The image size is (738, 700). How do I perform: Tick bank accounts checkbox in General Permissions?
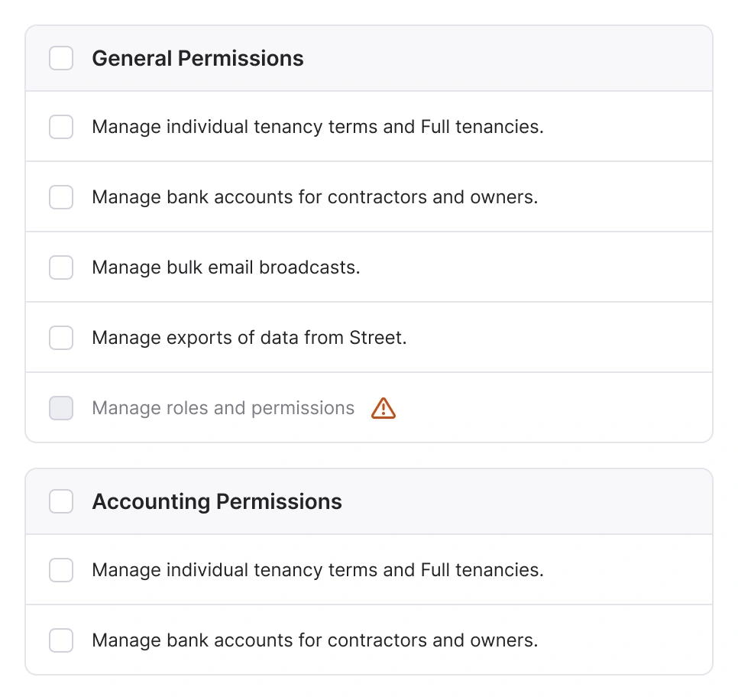pyautogui.click(x=61, y=197)
